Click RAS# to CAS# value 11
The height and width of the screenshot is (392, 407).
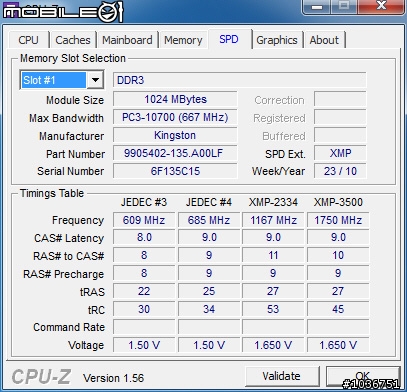tap(273, 256)
